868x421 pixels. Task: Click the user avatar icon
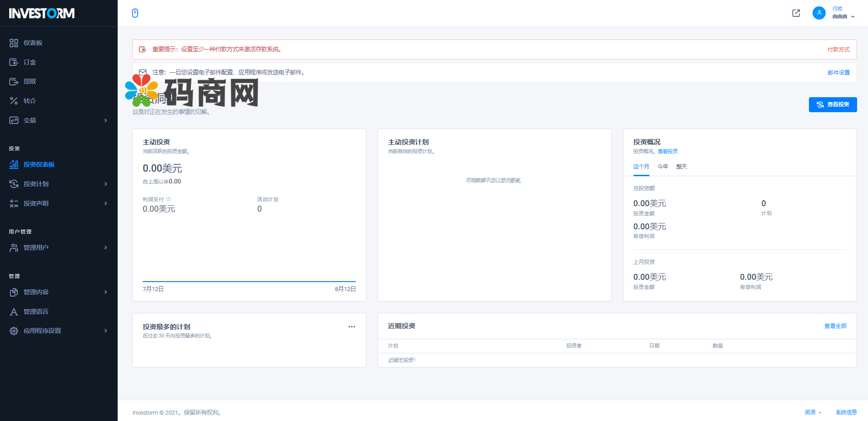point(818,13)
